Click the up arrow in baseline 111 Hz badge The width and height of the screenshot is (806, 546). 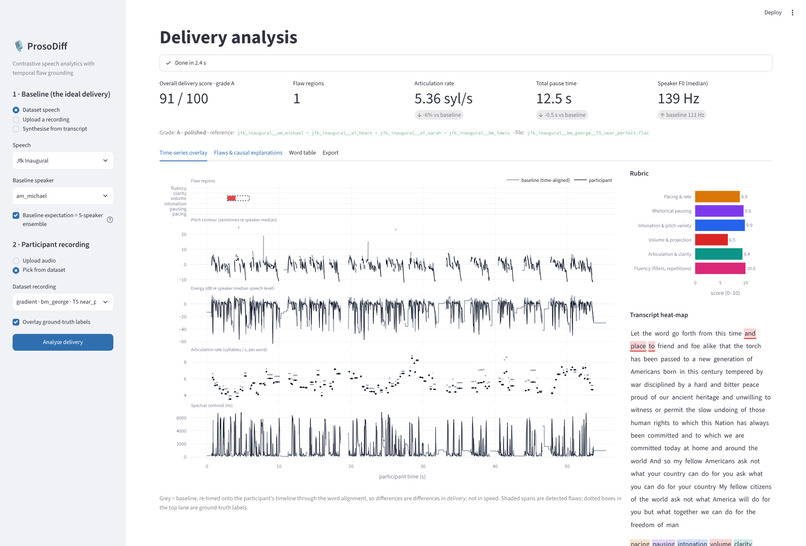click(663, 115)
